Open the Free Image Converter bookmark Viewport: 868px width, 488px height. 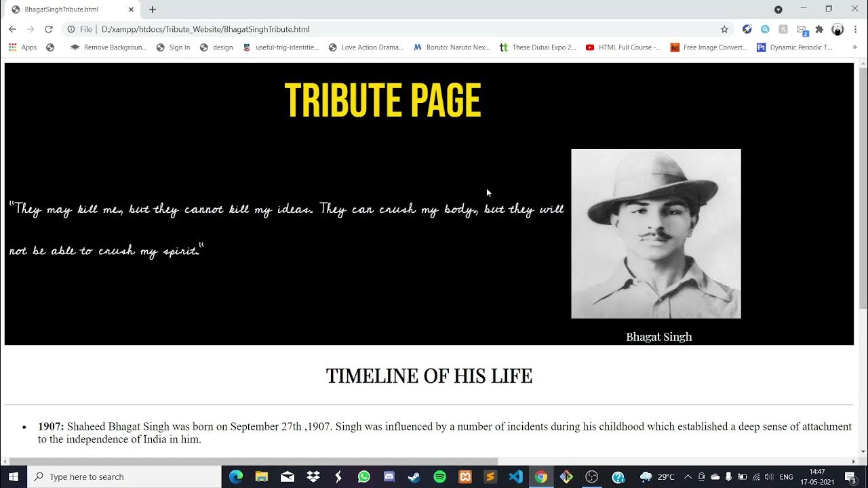(709, 47)
